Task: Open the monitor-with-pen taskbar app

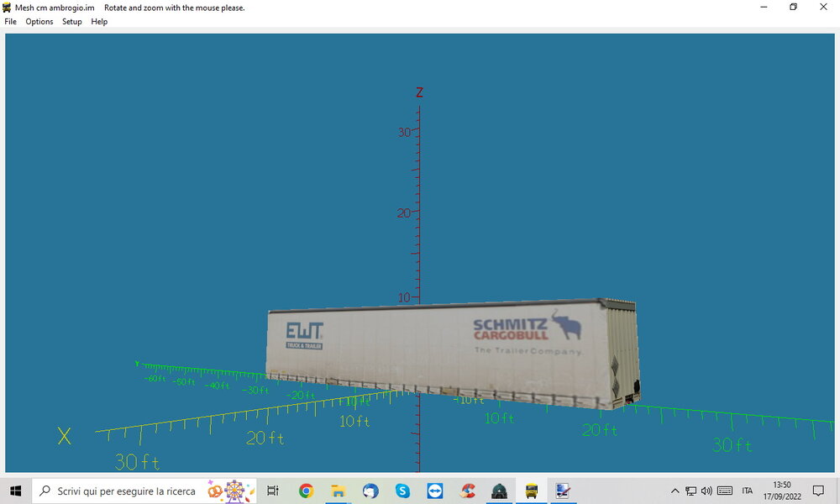Action: pyautogui.click(x=563, y=491)
